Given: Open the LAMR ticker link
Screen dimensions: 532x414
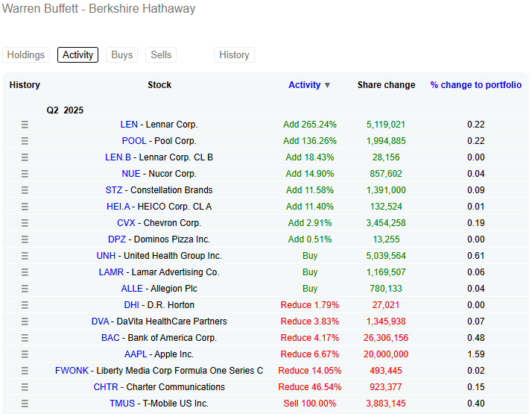Looking at the screenshot, I should 111,272.
